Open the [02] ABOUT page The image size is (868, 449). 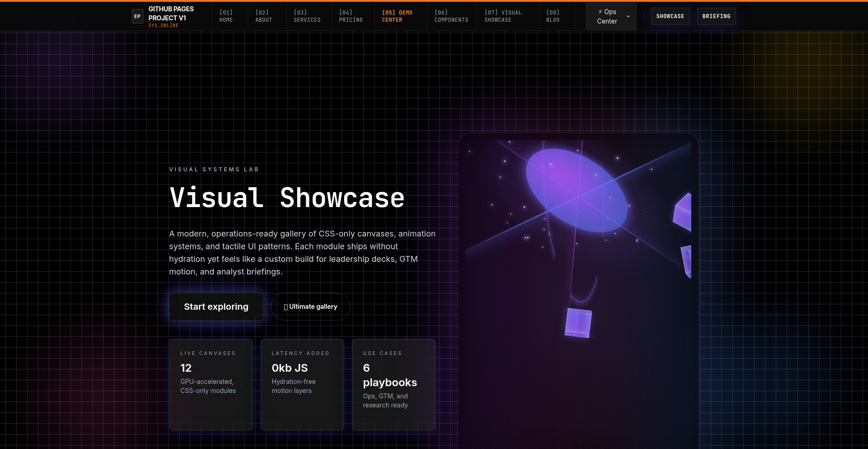264,16
